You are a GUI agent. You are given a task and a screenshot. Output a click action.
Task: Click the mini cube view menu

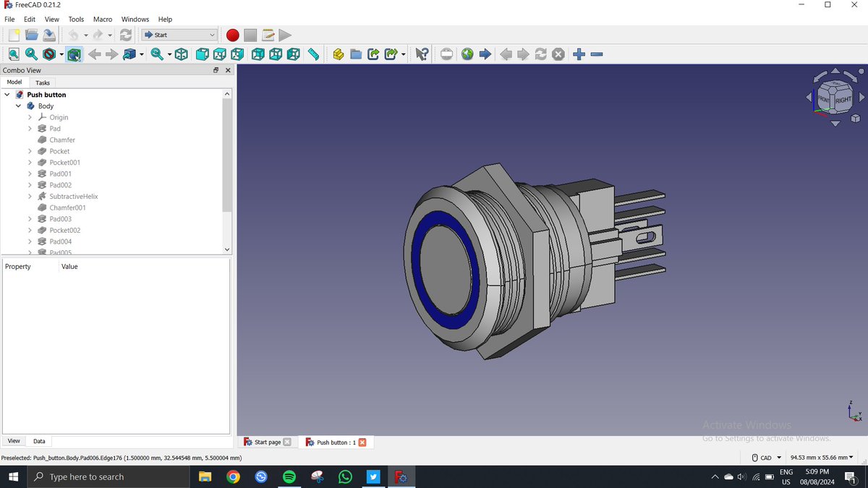855,118
